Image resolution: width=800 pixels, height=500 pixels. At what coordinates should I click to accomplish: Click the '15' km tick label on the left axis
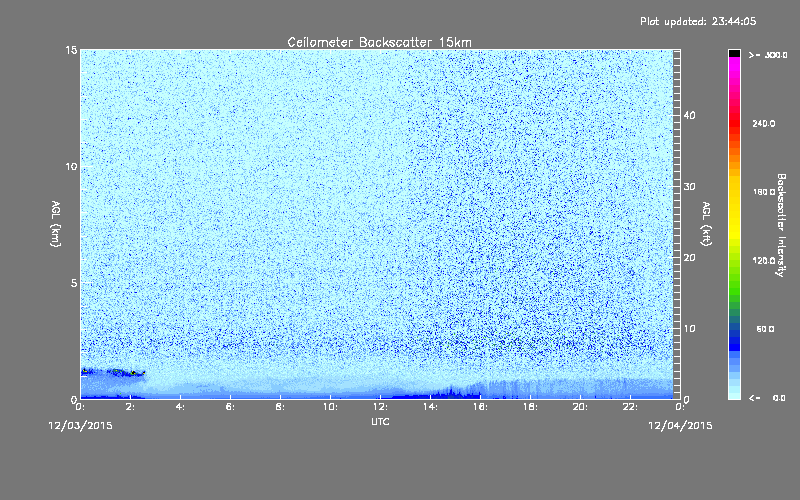pyautogui.click(x=71, y=50)
